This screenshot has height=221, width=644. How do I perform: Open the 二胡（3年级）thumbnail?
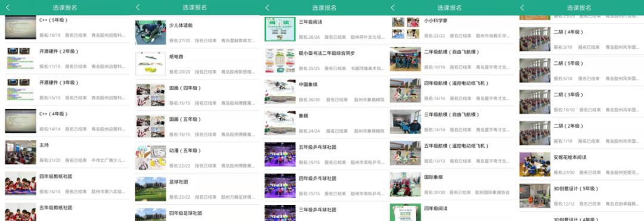click(535, 102)
